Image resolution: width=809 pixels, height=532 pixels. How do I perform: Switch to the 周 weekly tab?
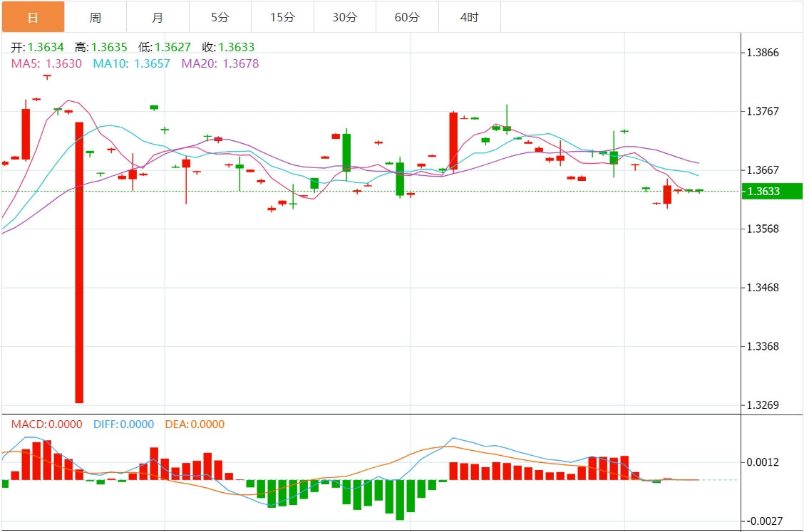point(96,17)
